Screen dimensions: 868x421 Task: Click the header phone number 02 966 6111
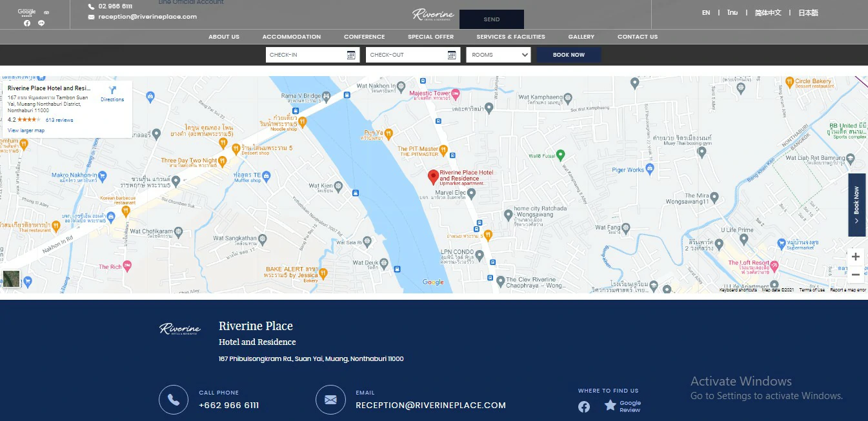pyautogui.click(x=115, y=6)
